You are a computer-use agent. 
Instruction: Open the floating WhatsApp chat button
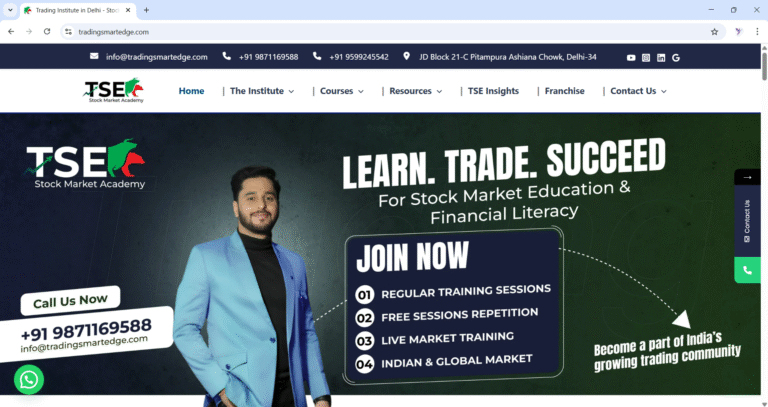pyautogui.click(x=29, y=380)
